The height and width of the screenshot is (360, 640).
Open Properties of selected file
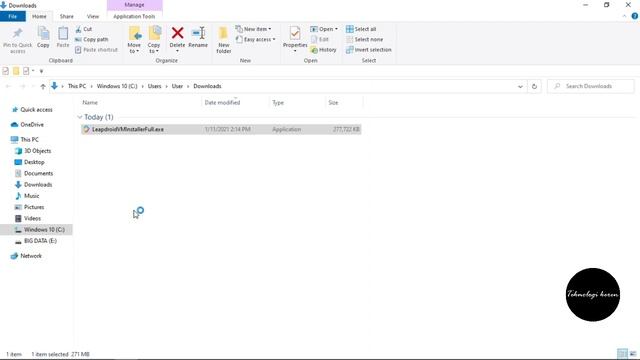point(295,38)
